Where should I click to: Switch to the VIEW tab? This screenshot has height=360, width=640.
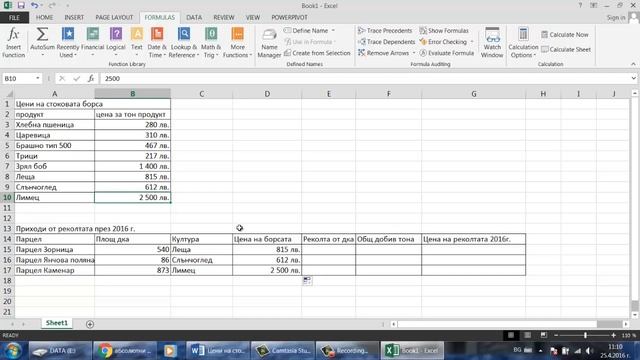pyautogui.click(x=253, y=18)
